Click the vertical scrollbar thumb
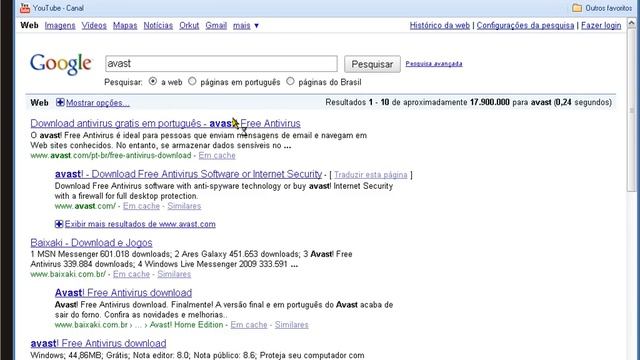Image resolution: width=640 pixels, height=360 pixels. click(631, 109)
